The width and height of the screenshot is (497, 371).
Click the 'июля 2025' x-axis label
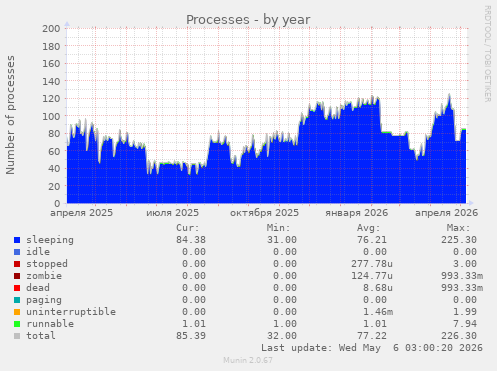[172, 213]
